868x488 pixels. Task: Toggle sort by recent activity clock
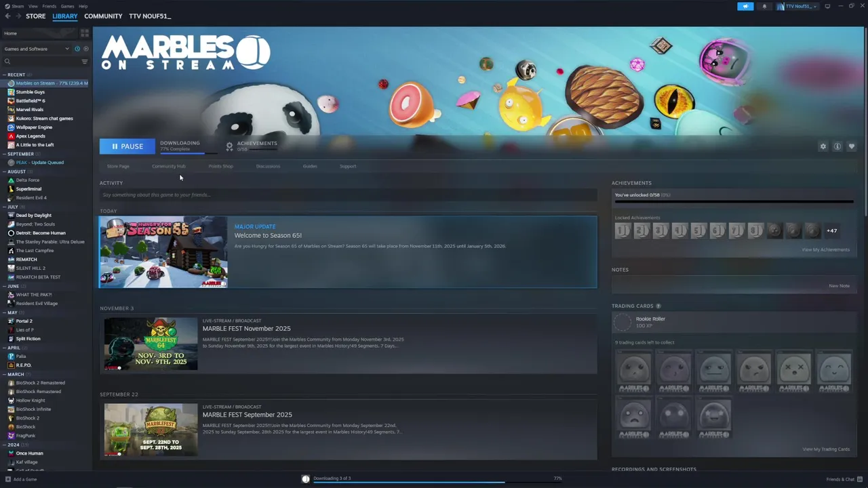coord(77,49)
